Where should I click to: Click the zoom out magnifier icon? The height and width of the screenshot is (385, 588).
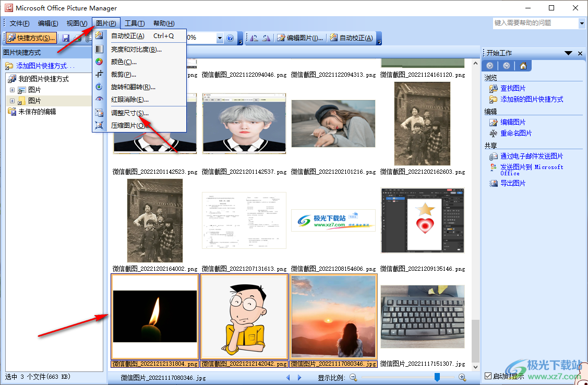(x=353, y=378)
